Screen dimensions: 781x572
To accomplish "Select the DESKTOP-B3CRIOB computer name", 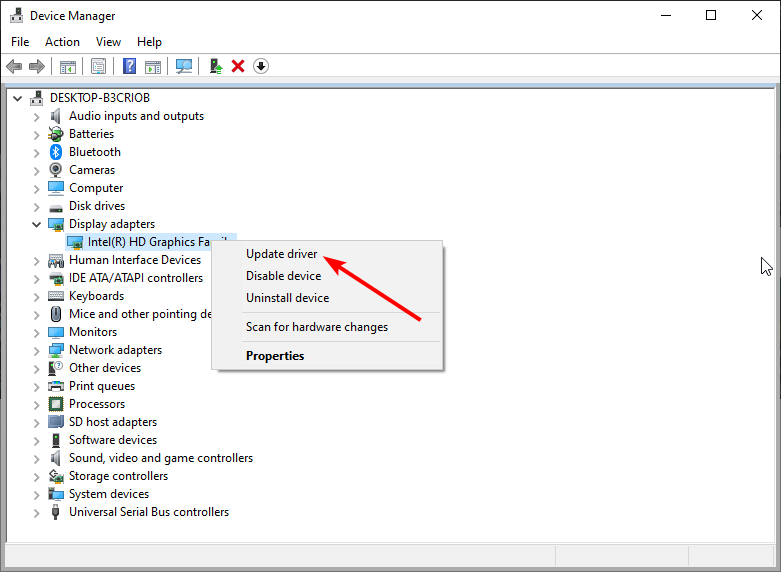I will point(100,98).
